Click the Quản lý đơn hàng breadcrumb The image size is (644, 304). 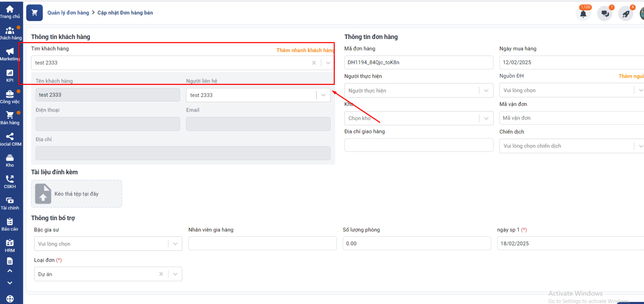pyautogui.click(x=68, y=13)
